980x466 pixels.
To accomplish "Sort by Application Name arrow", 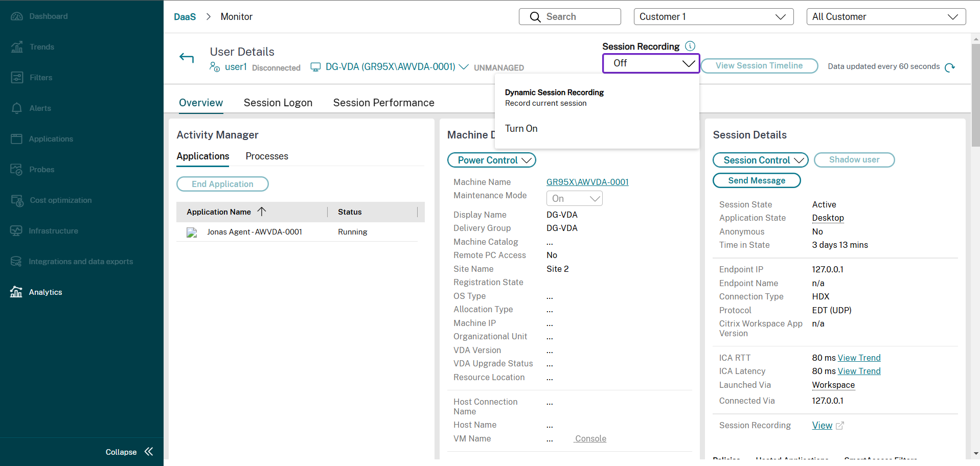I will [262, 212].
